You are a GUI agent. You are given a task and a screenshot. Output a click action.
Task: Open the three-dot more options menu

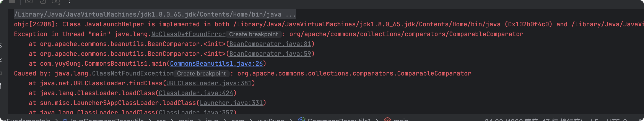click(x=69, y=2)
